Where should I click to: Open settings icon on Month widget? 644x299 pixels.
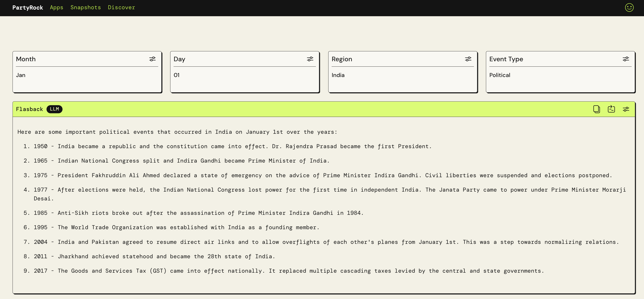[x=152, y=59]
